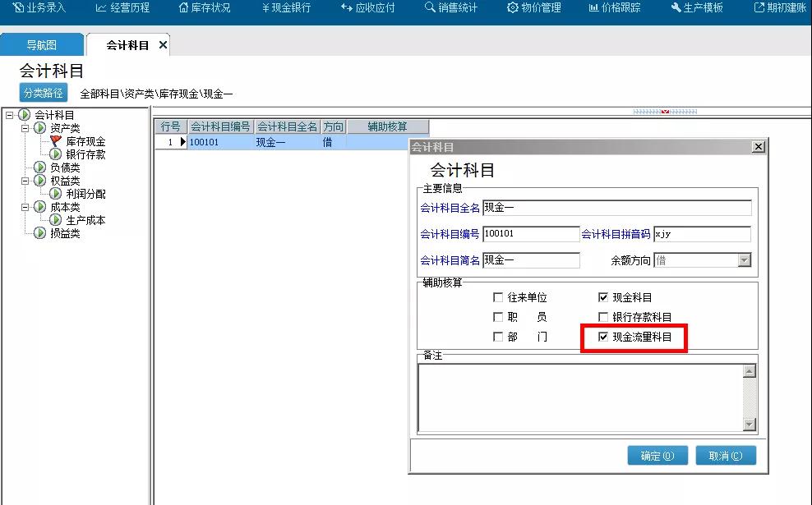Enable the 往来单位 checkbox
812x505 pixels.
[x=498, y=297]
